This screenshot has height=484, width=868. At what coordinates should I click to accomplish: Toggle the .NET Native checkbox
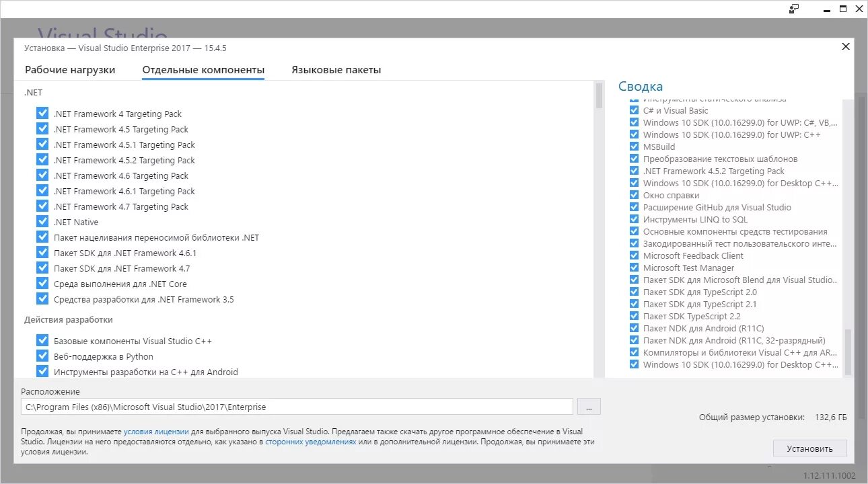43,222
